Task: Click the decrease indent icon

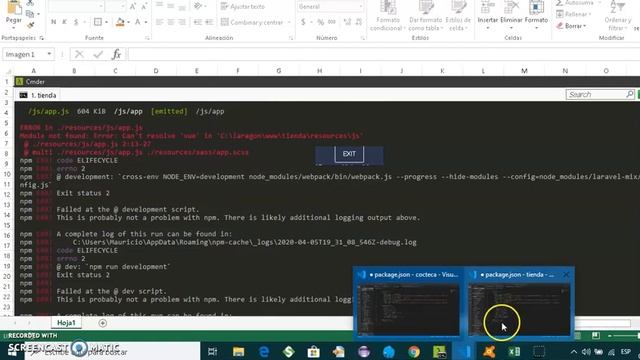Action: point(198,22)
